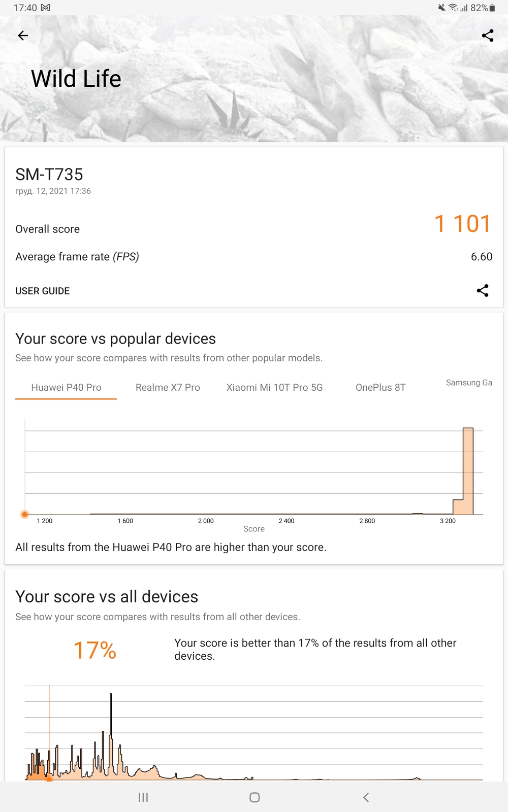Viewport: 508px width, 812px height.
Task: Tap the orange 1 101 overall score
Action: pyautogui.click(x=462, y=224)
